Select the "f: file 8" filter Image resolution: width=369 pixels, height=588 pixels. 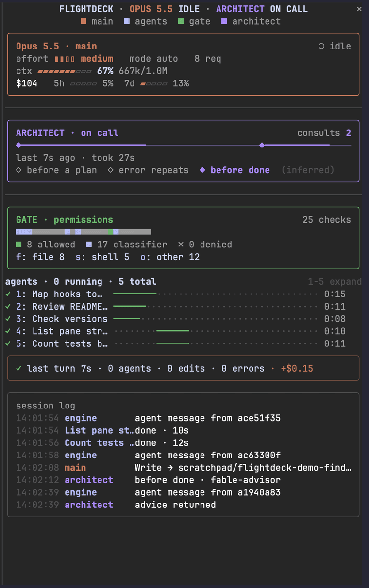(40, 257)
